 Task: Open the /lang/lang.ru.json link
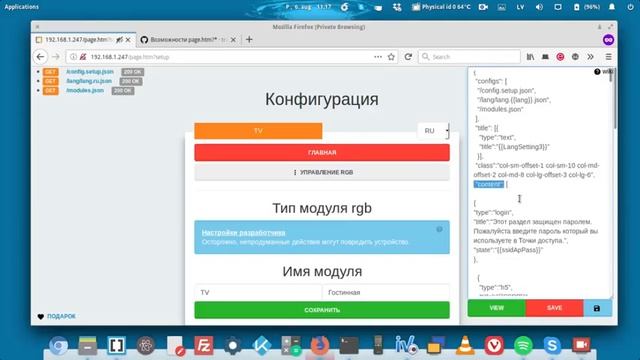coord(89,81)
